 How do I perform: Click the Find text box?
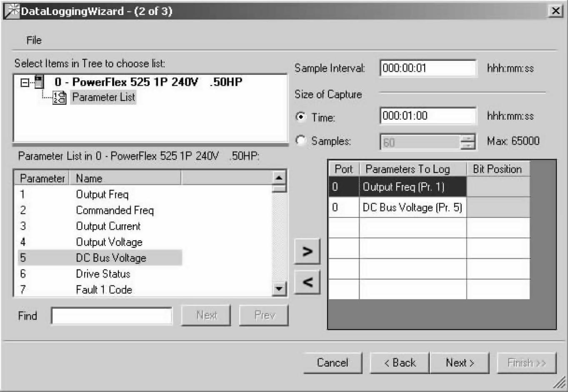pos(112,316)
